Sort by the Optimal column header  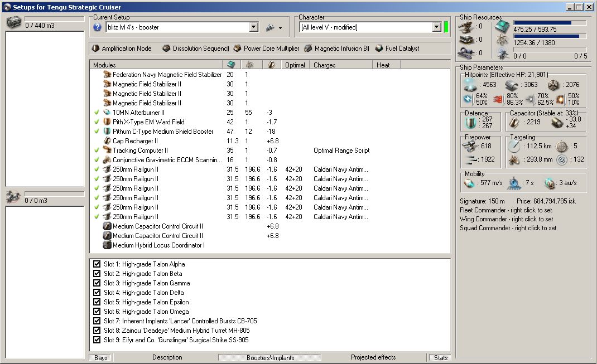coord(295,65)
